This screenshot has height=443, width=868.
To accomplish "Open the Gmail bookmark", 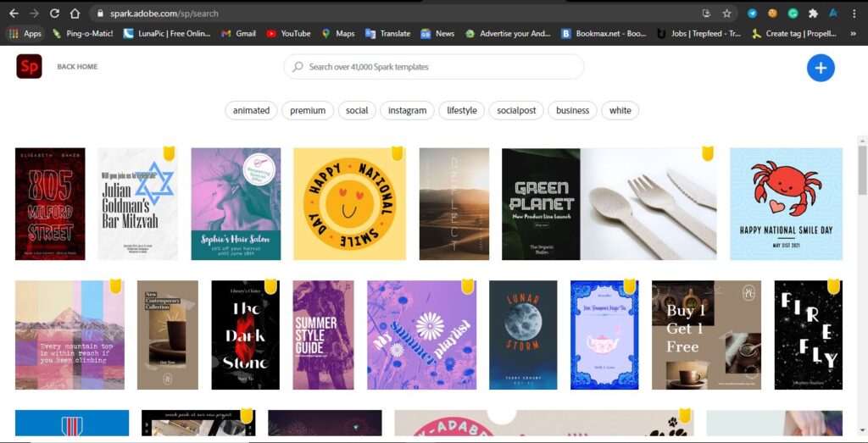I will pyautogui.click(x=238, y=34).
